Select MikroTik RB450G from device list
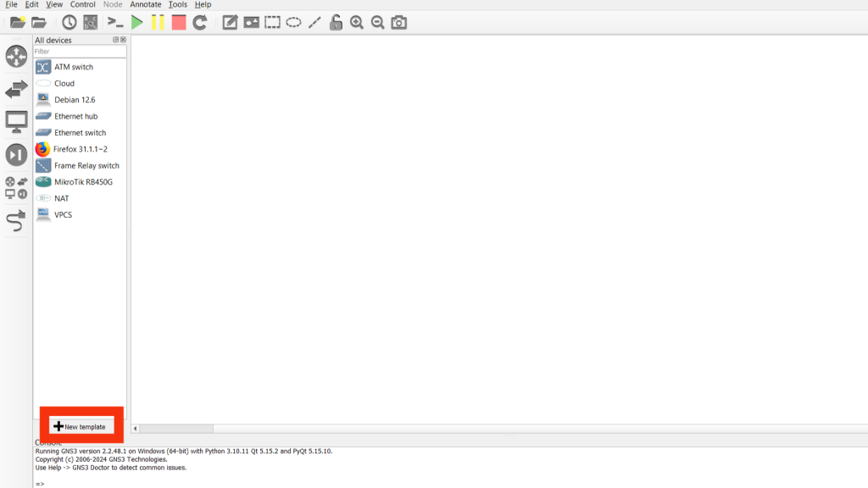 point(83,182)
